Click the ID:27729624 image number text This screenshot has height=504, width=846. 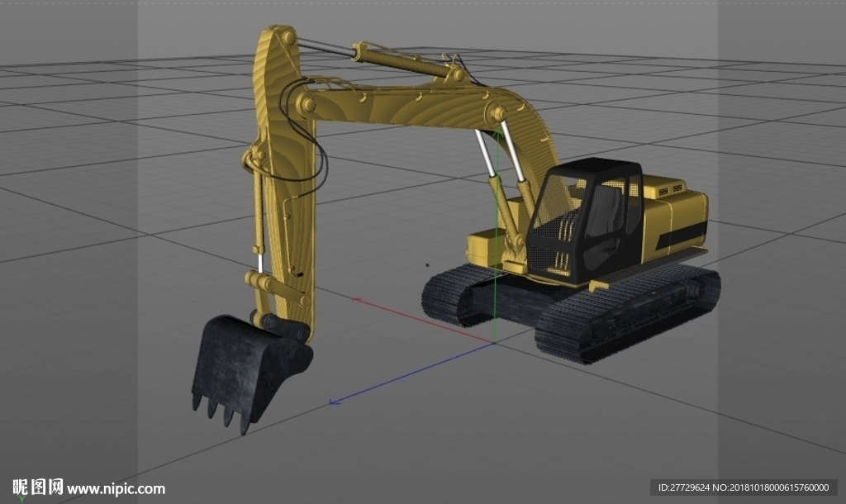684,487
